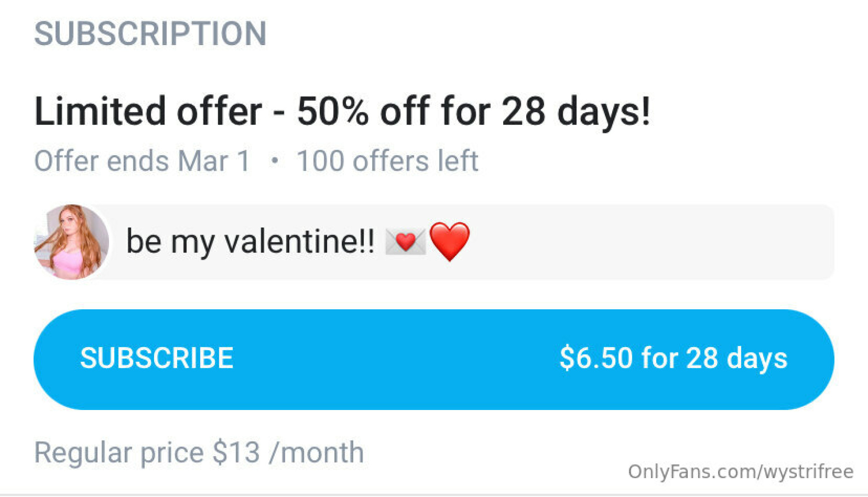Click the "Limited offer" words in the headline

click(148, 111)
